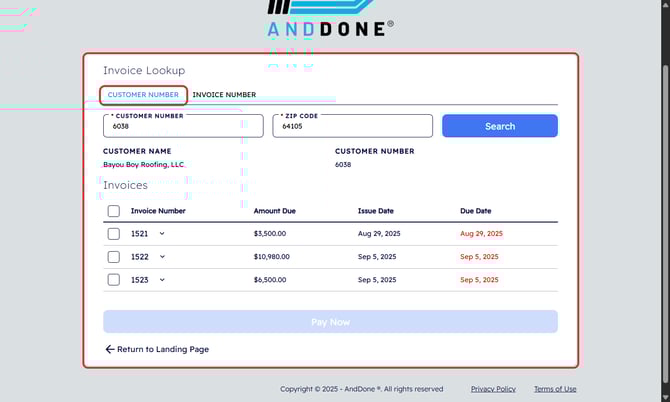Check the box for invoice 1522
This screenshot has height=402, width=670.
click(x=114, y=257)
